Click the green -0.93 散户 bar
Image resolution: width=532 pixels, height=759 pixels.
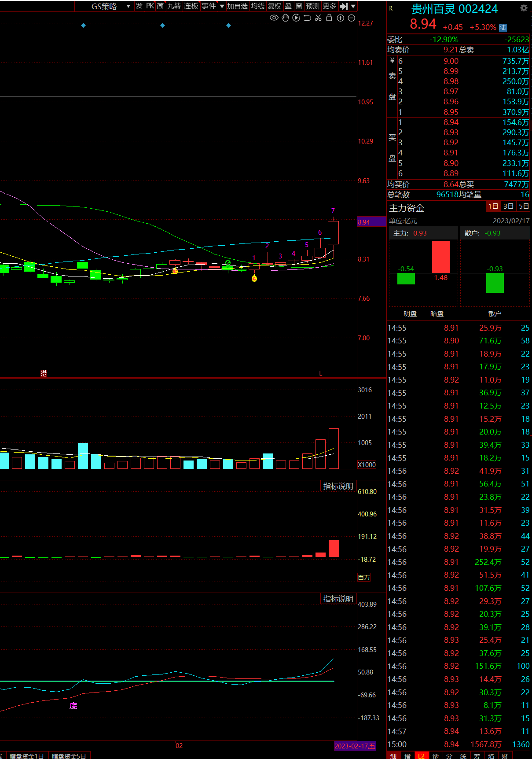coord(495,283)
